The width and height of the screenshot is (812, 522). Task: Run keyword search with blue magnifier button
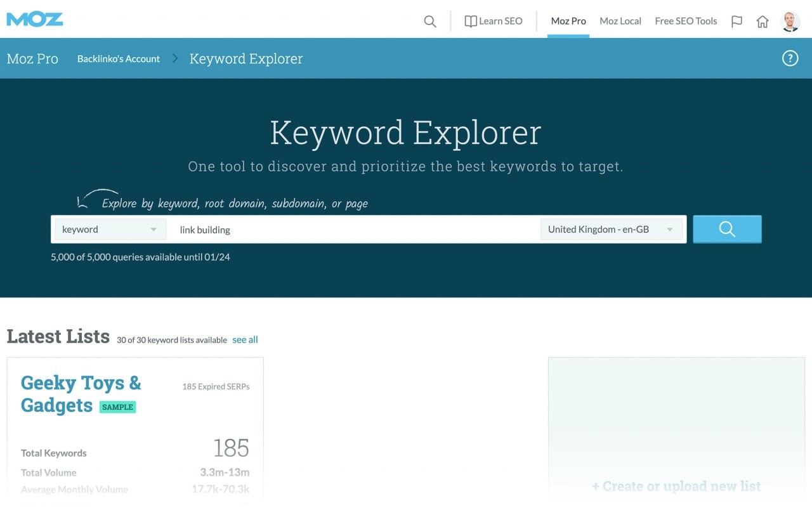coord(727,230)
